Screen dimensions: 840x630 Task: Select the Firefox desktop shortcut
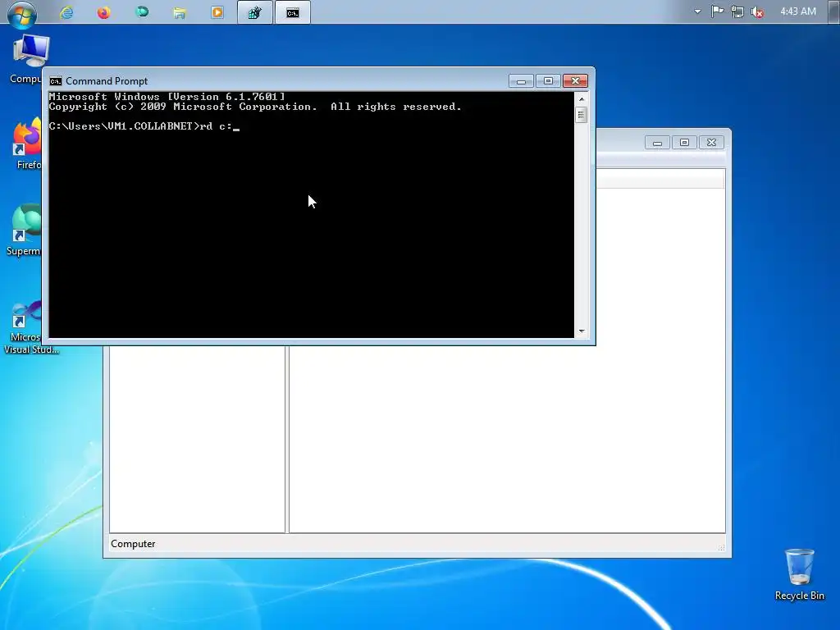coord(27,144)
